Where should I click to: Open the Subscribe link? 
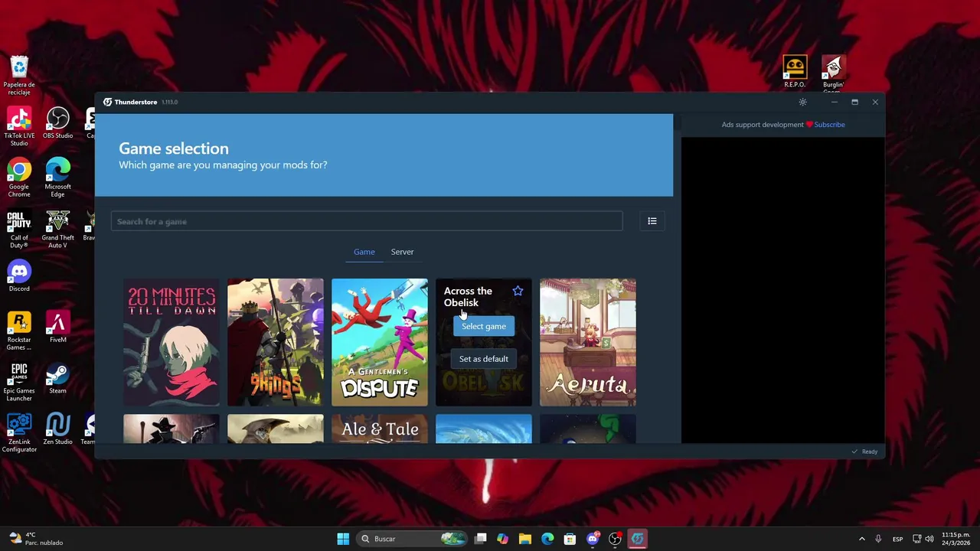pos(829,125)
